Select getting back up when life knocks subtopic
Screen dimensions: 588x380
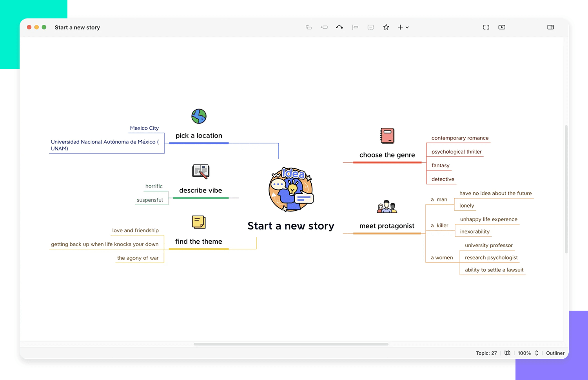pyautogui.click(x=105, y=244)
